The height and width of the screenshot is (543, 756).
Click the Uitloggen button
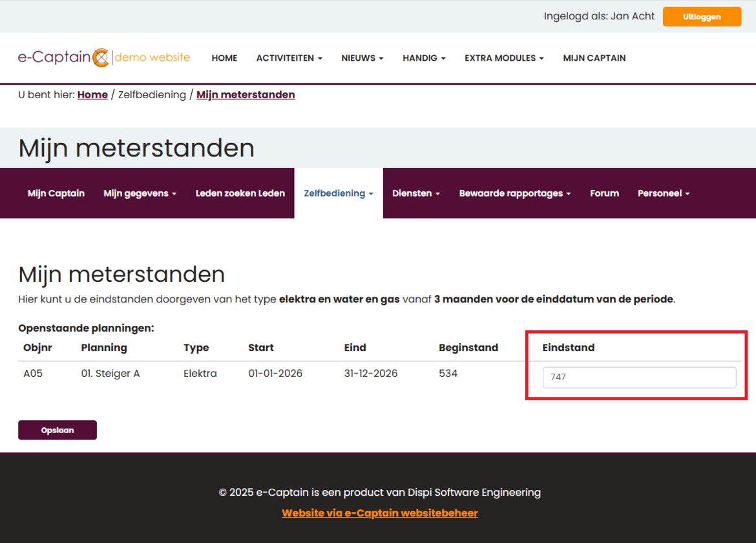click(x=702, y=17)
